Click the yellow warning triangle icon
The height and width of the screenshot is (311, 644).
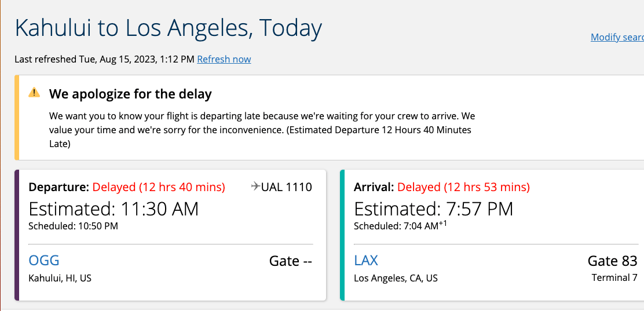(35, 93)
